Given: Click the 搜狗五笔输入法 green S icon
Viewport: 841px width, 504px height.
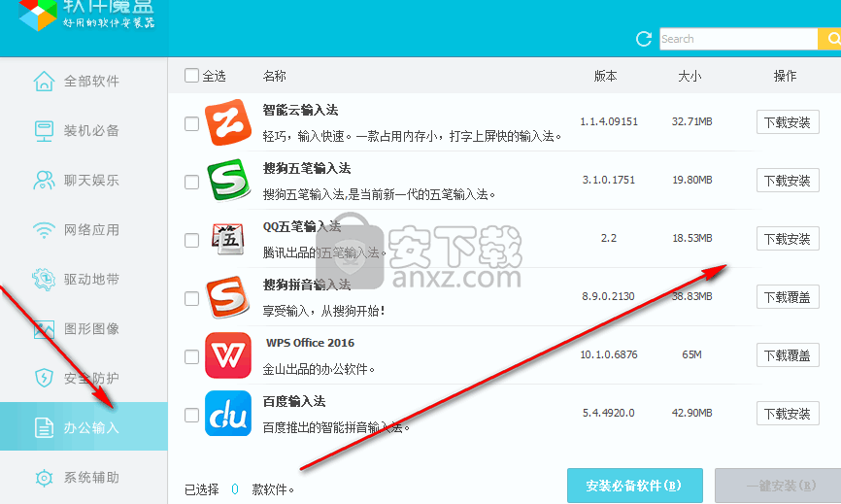Looking at the screenshot, I should pos(228,181).
